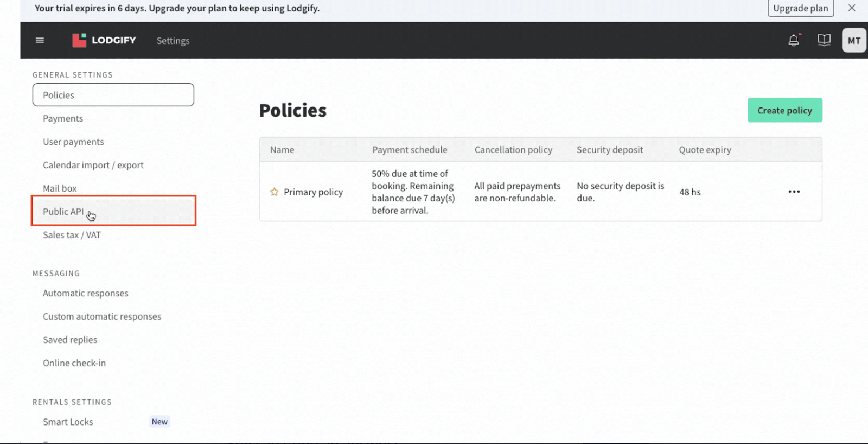Click the Create policy button
Viewport: 868px width, 444px height.
(784, 110)
